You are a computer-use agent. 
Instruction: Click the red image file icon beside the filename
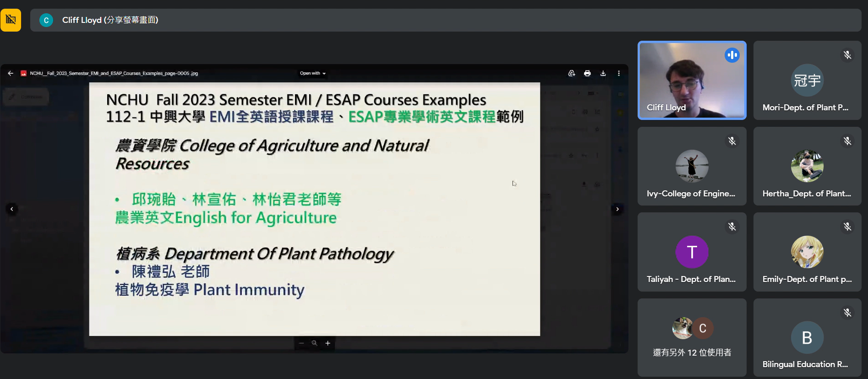[23, 73]
